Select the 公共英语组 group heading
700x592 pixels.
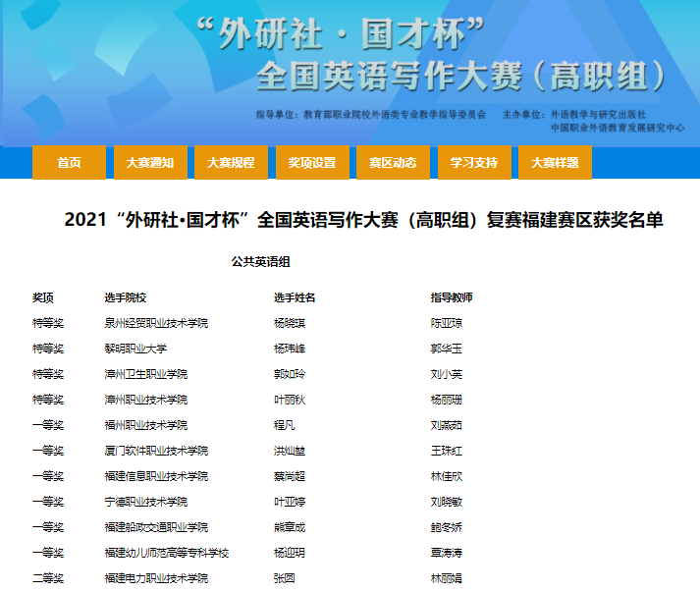260,262
